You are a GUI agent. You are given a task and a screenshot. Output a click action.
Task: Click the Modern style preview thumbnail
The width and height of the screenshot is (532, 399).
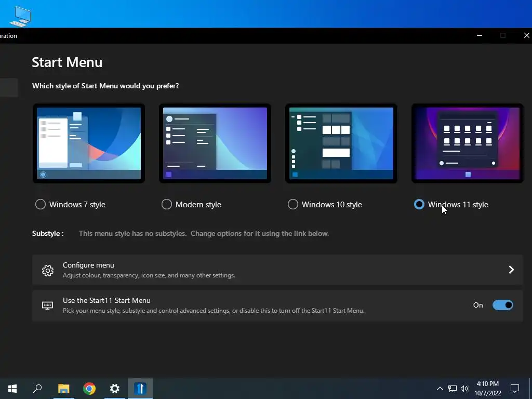(215, 143)
